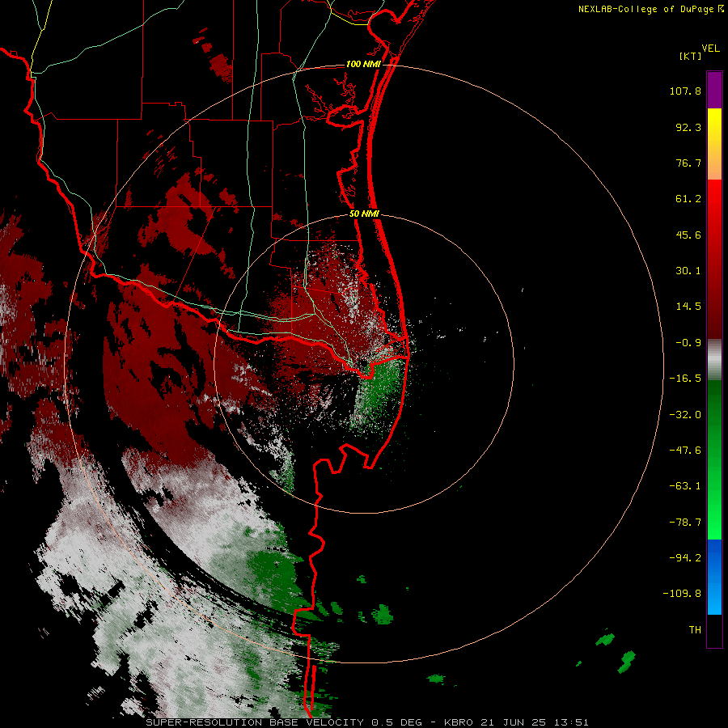Viewport: 728px width, 728px height.
Task: Click the 14.5 scale value
Action: pyautogui.click(x=688, y=307)
